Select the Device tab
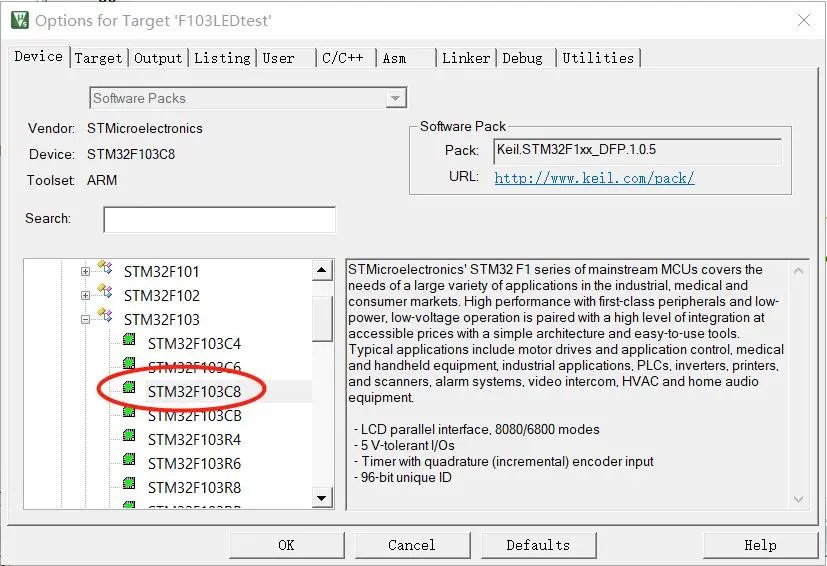 tap(39, 56)
